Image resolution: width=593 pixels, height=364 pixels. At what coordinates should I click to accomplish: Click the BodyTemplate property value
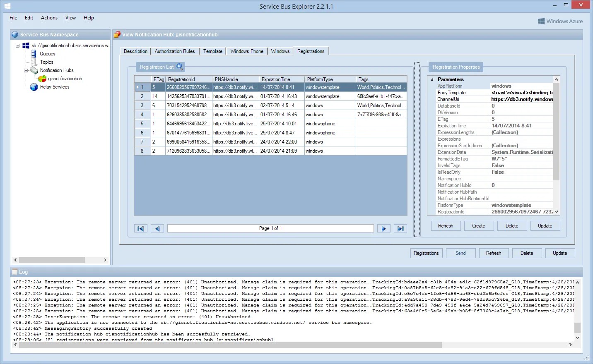pos(522,93)
